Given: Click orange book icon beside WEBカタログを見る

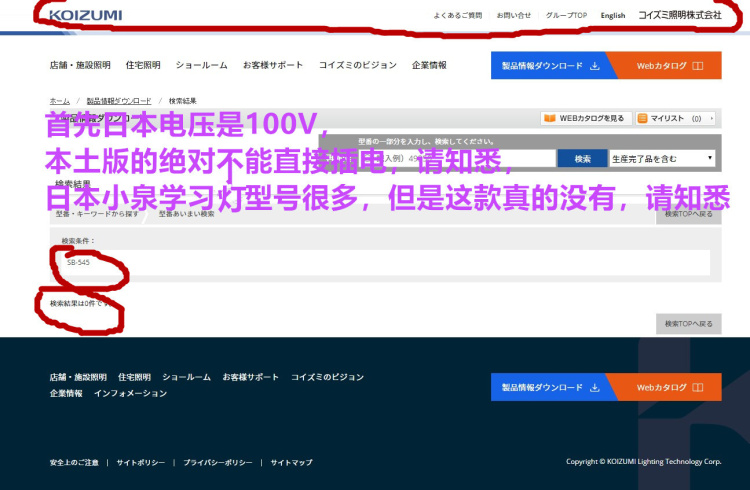Looking at the screenshot, I should tap(550, 118).
